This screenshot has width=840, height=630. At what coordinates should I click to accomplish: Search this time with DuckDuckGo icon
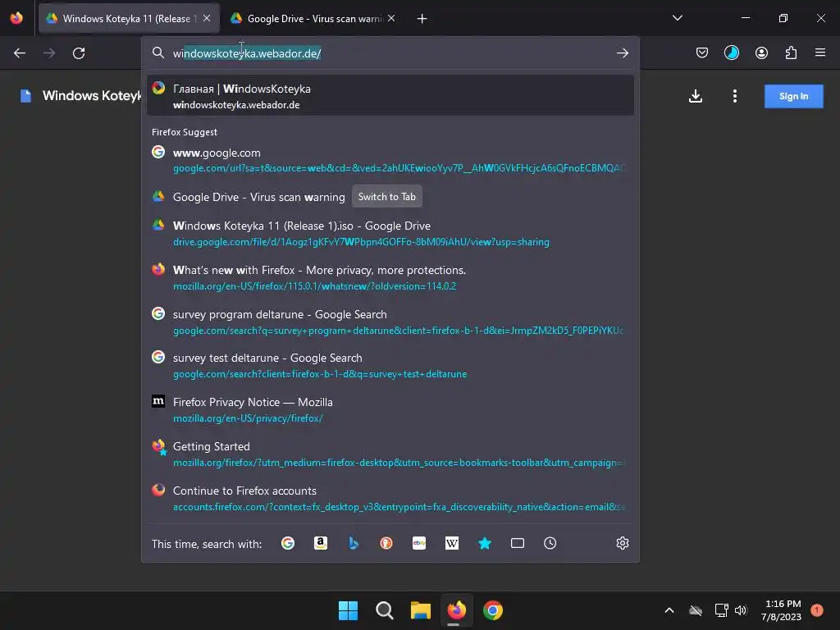point(386,543)
